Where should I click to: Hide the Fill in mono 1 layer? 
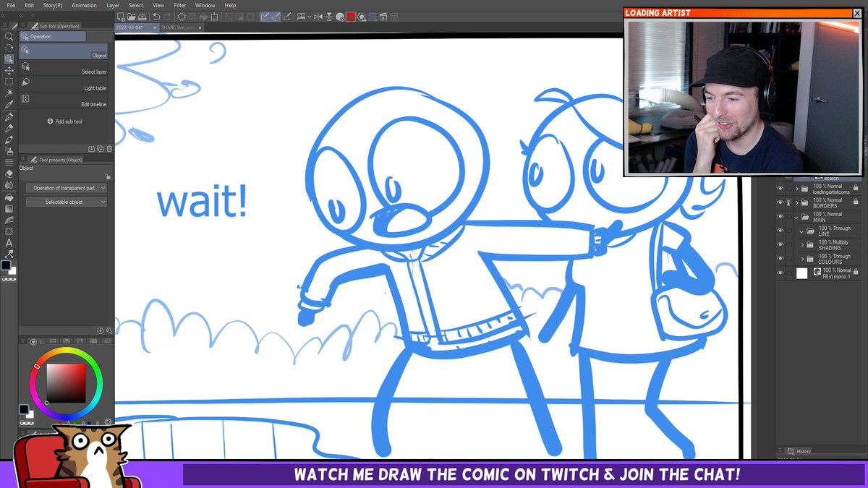point(780,271)
